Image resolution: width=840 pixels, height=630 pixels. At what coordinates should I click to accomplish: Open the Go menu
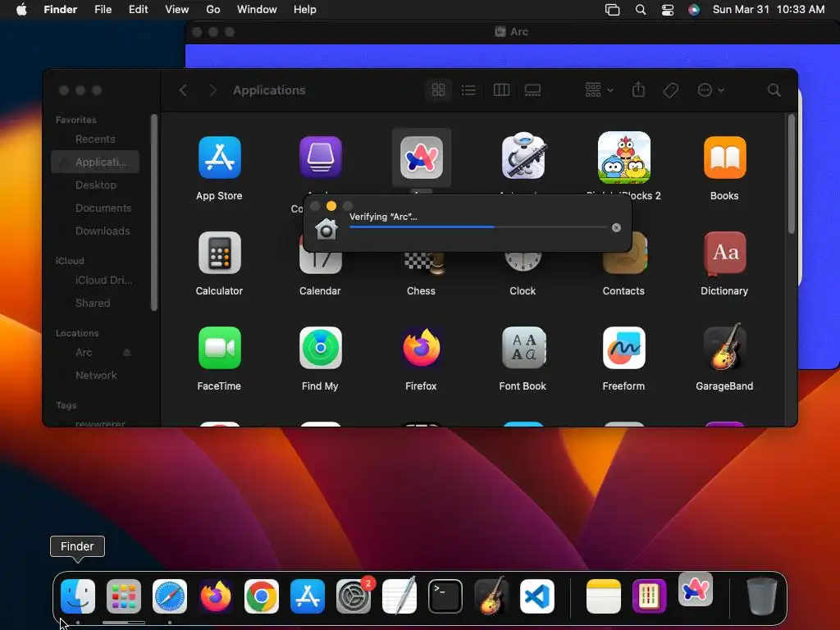[x=213, y=10]
